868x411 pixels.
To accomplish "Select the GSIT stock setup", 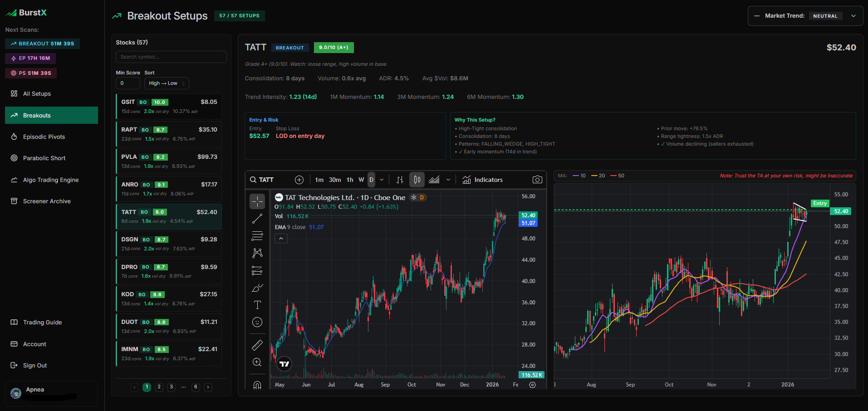I will [x=169, y=106].
